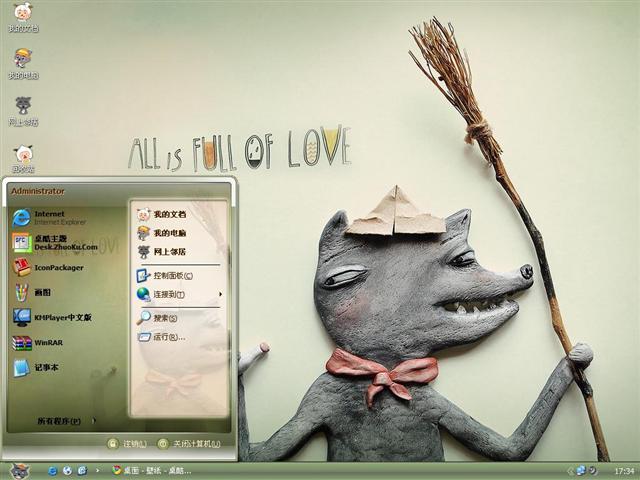
Task: Click the 关闭计算机(U) shut down button
Action: [189, 444]
